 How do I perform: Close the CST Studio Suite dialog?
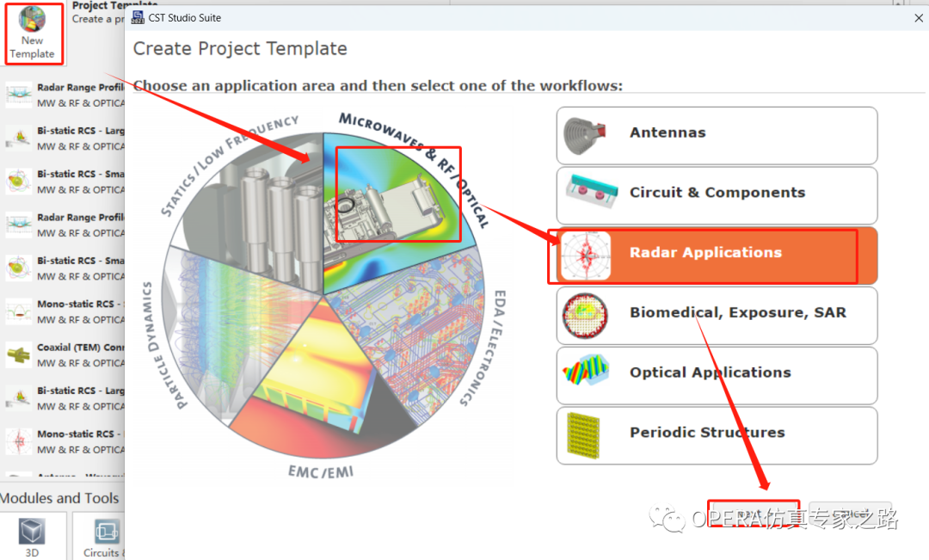tap(919, 18)
